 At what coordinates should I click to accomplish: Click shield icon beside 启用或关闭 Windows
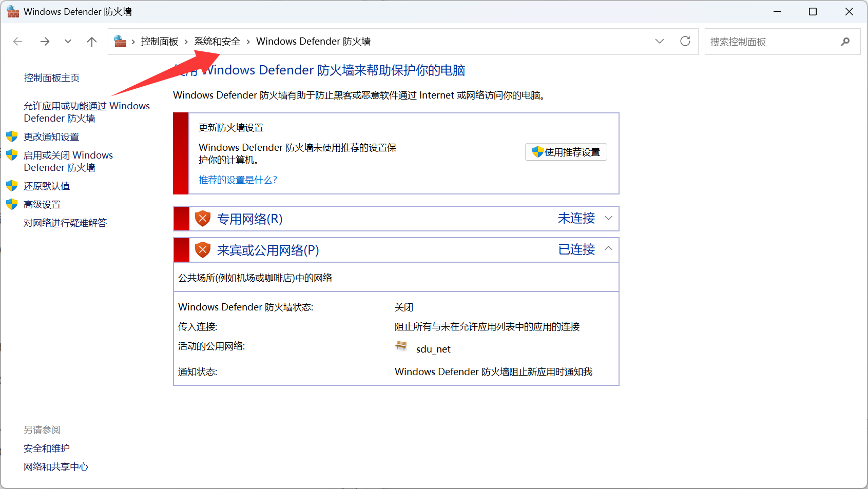[x=12, y=155]
